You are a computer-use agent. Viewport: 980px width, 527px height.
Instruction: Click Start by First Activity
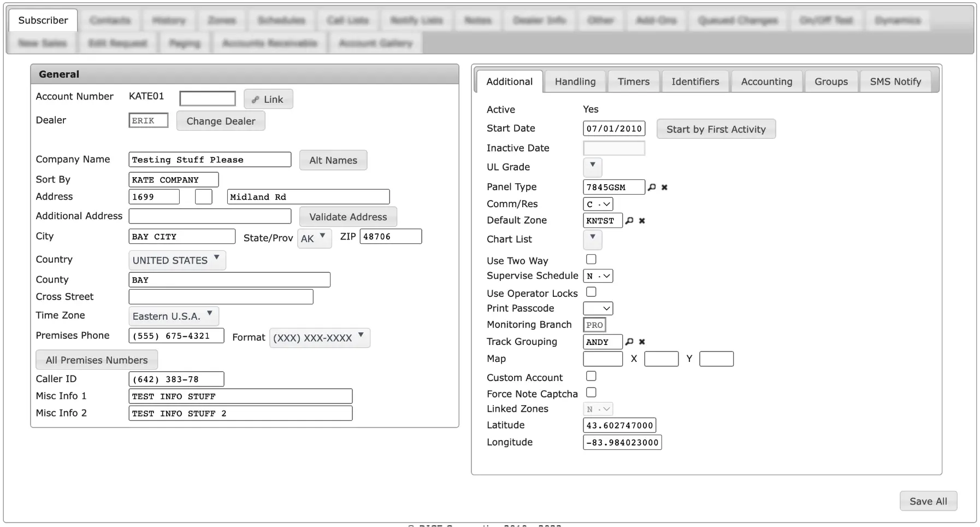coord(716,129)
